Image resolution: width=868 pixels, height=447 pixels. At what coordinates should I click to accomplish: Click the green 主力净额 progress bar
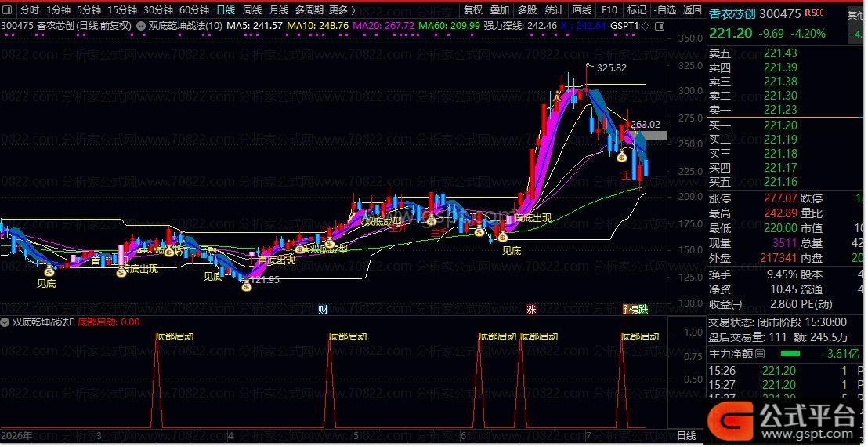790,354
